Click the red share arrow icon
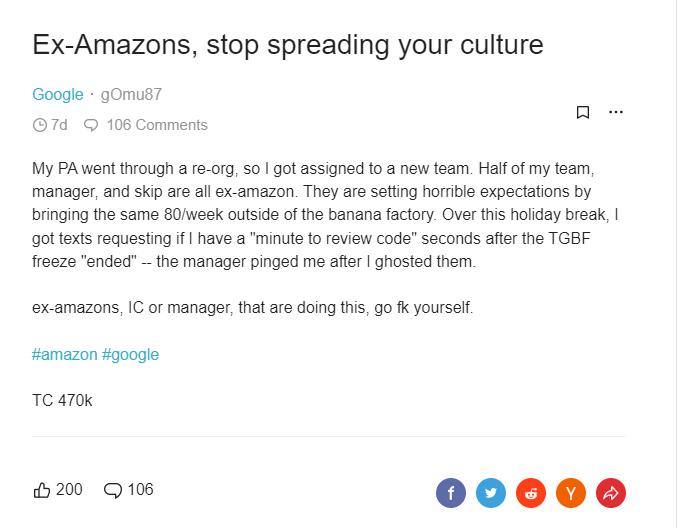This screenshot has height=528, width=680. pyautogui.click(x=610, y=492)
